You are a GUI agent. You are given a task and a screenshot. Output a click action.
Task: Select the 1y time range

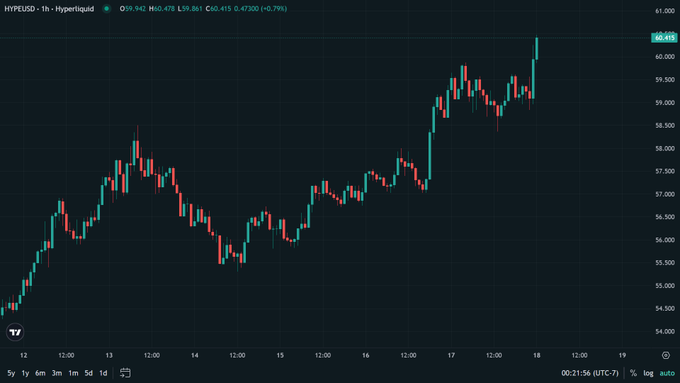point(25,373)
